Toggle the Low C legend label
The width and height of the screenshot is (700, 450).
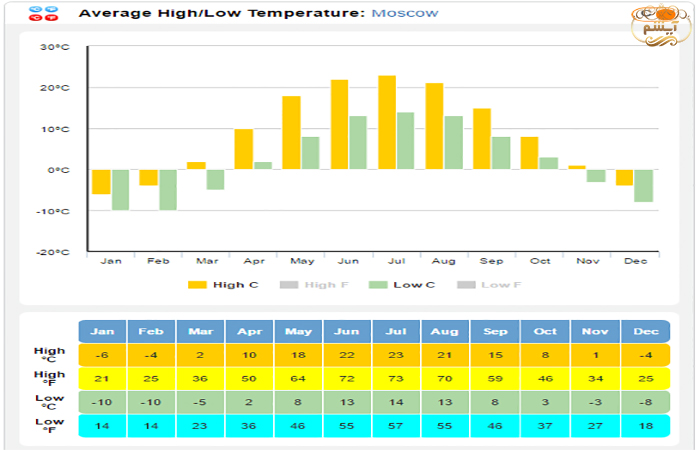(413, 285)
